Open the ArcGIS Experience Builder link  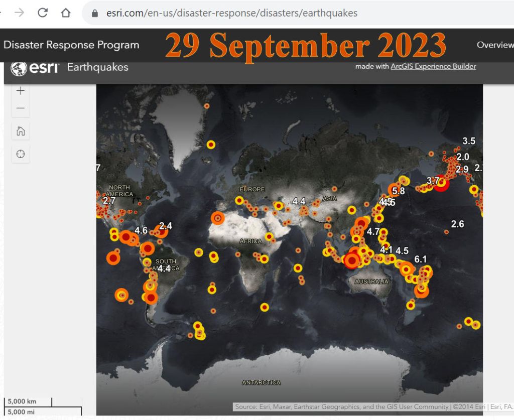click(433, 66)
